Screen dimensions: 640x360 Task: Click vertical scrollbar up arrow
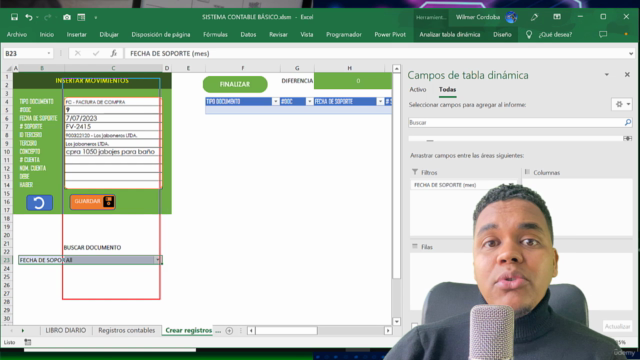pyautogui.click(x=396, y=69)
